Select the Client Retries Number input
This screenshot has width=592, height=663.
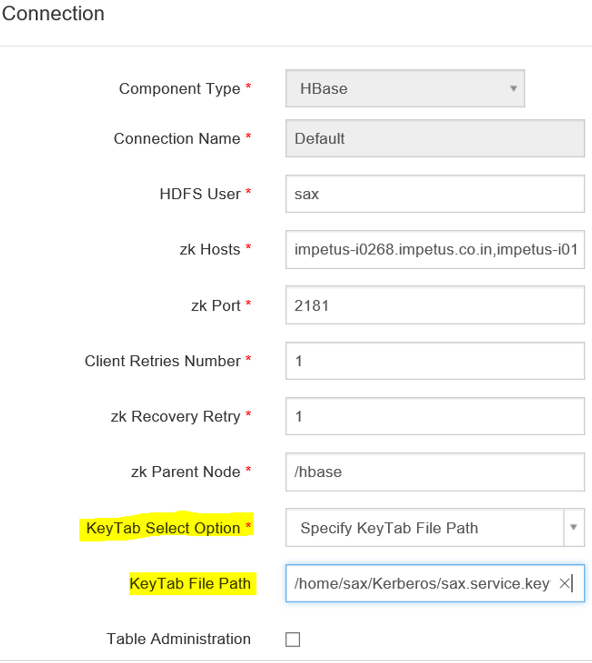[435, 361]
